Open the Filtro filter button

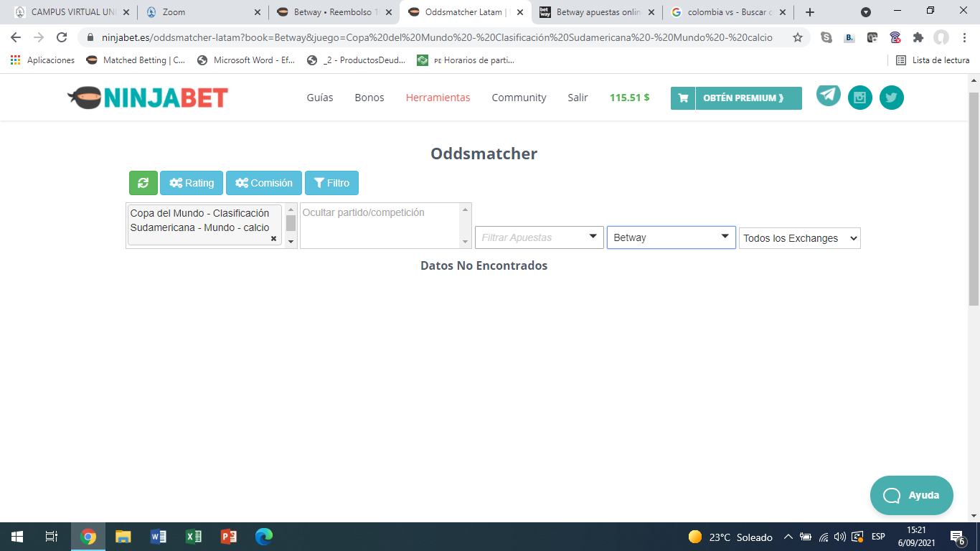pos(331,183)
